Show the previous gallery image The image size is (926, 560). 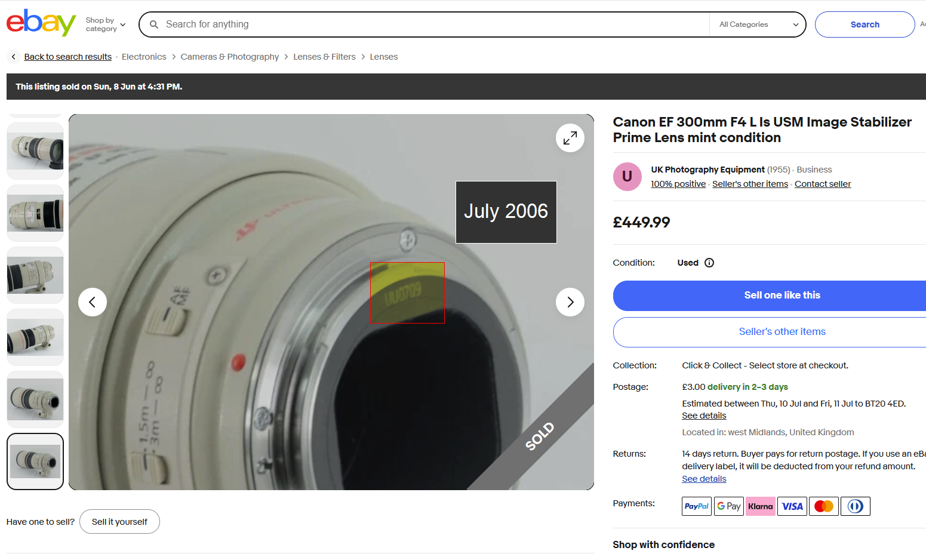click(93, 302)
